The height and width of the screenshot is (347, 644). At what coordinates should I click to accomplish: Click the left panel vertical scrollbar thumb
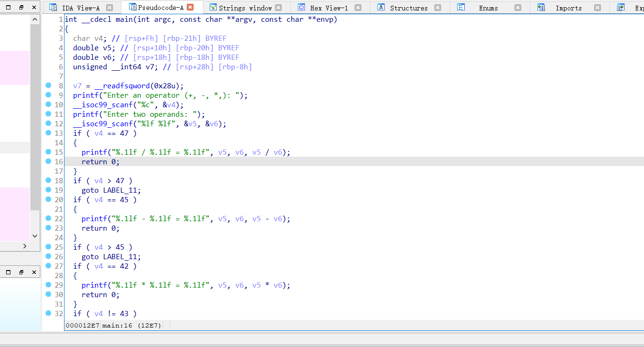click(x=35, y=116)
